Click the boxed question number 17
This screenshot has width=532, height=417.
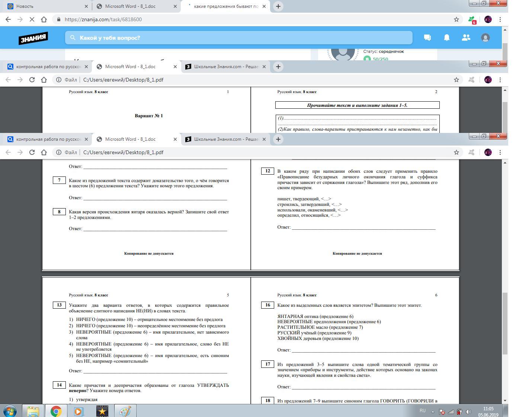point(267,364)
